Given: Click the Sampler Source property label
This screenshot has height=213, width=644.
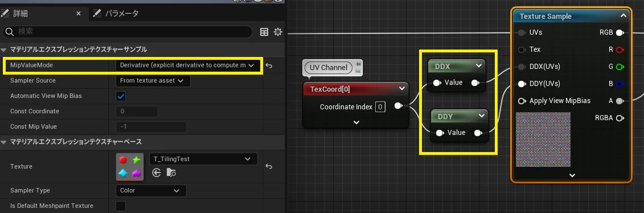Looking at the screenshot, I should click(33, 80).
